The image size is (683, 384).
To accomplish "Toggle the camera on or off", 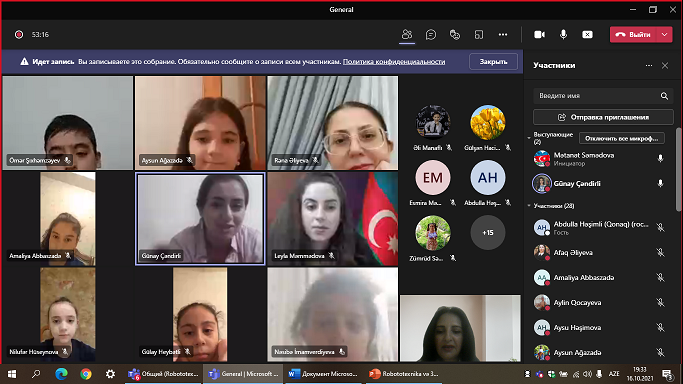I will (539, 34).
